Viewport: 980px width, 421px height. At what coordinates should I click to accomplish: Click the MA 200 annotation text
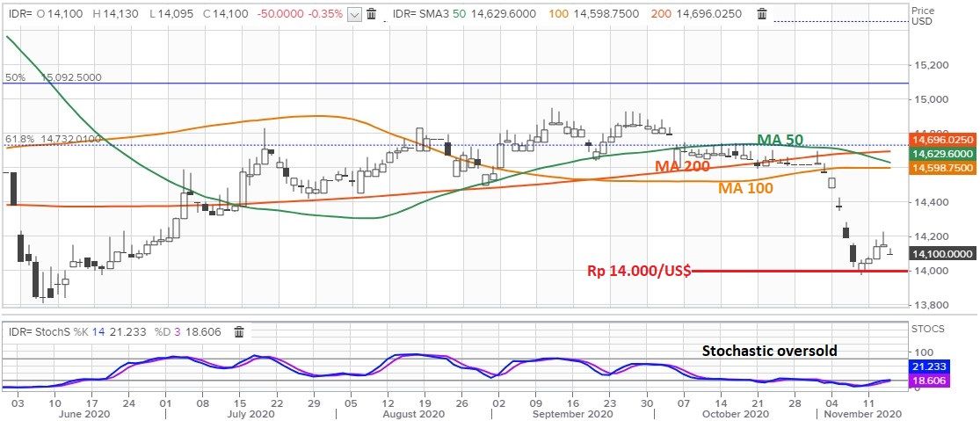[x=682, y=167]
